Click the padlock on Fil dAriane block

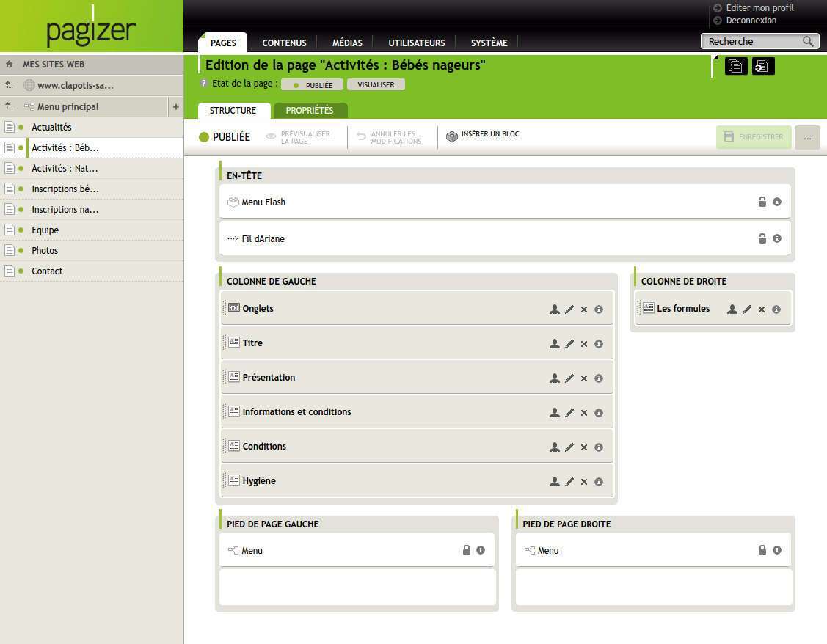762,238
